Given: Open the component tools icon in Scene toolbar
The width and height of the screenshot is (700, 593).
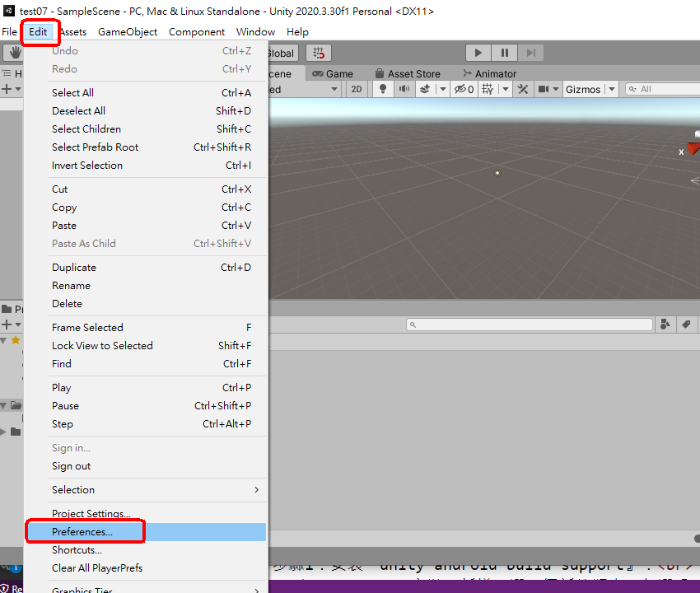Looking at the screenshot, I should (x=523, y=89).
